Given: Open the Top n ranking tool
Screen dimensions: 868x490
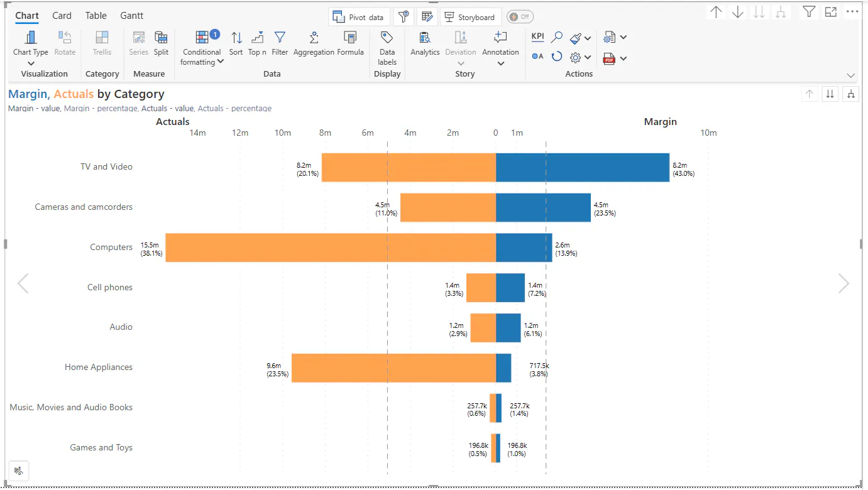Looking at the screenshot, I should 257,39.
